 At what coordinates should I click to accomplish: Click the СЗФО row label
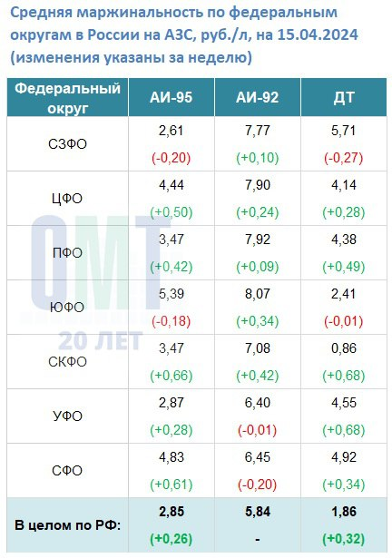[x=68, y=144]
